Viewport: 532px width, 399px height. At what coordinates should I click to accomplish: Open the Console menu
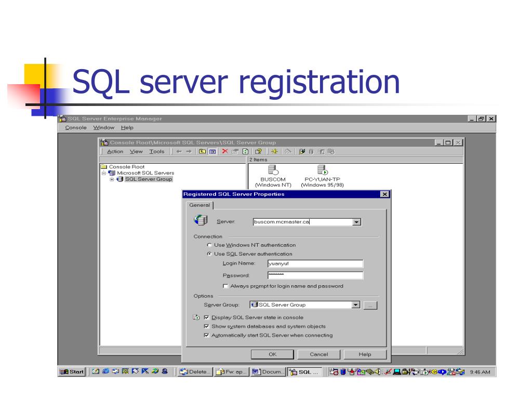[x=76, y=128]
